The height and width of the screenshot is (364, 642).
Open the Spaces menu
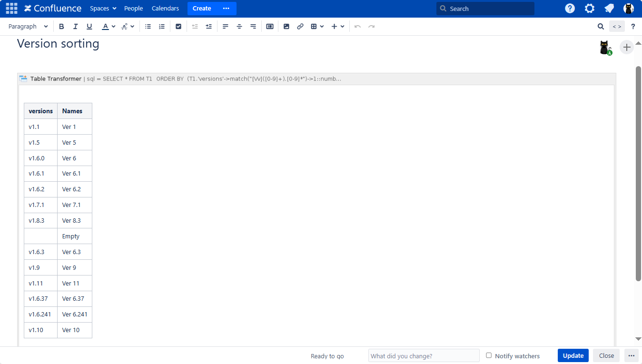103,9
